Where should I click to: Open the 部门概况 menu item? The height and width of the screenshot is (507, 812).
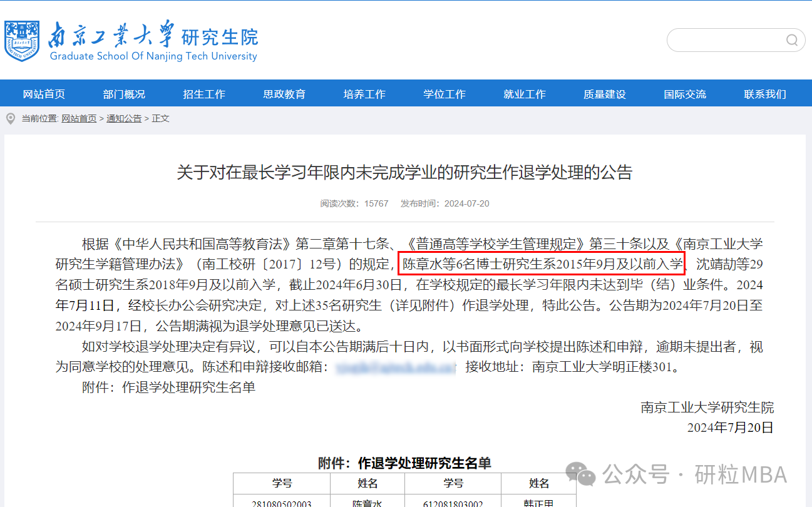[x=124, y=94]
